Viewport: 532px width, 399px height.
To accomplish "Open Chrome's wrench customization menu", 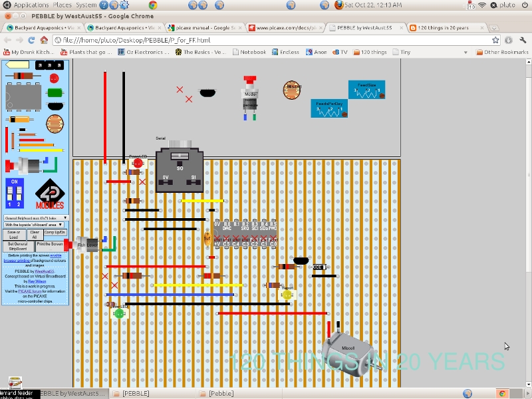I will (523, 39).
